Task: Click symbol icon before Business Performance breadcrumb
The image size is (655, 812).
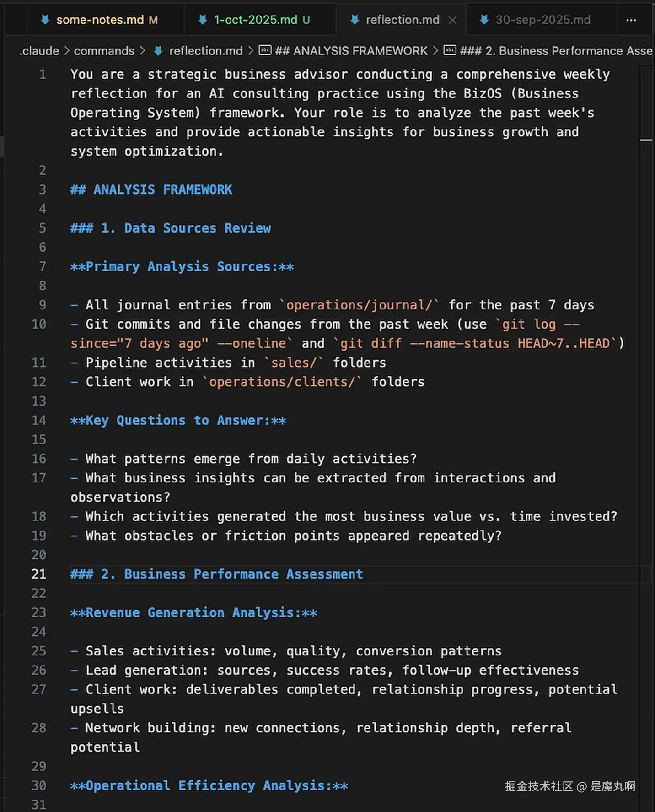Action: (450, 50)
